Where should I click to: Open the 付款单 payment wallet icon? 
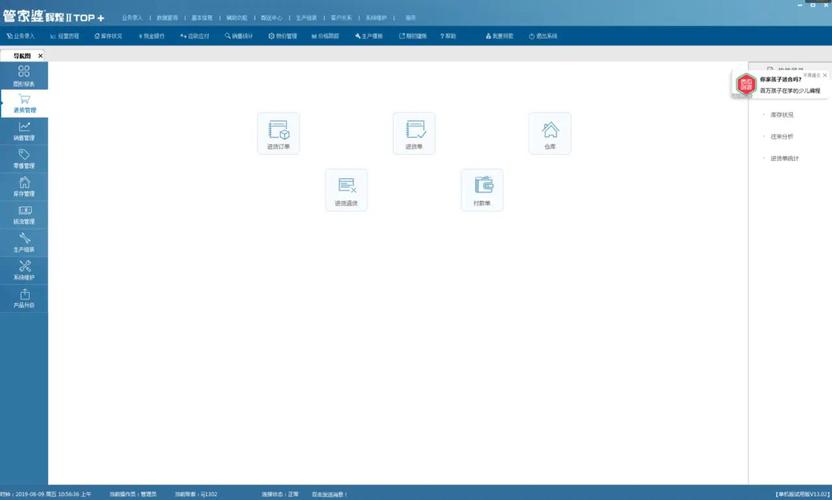(x=482, y=190)
